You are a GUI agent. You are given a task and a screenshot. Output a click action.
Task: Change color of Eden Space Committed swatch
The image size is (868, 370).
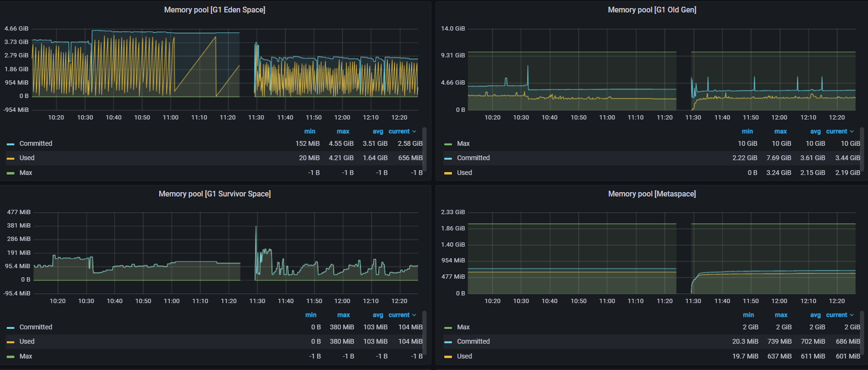pos(11,144)
